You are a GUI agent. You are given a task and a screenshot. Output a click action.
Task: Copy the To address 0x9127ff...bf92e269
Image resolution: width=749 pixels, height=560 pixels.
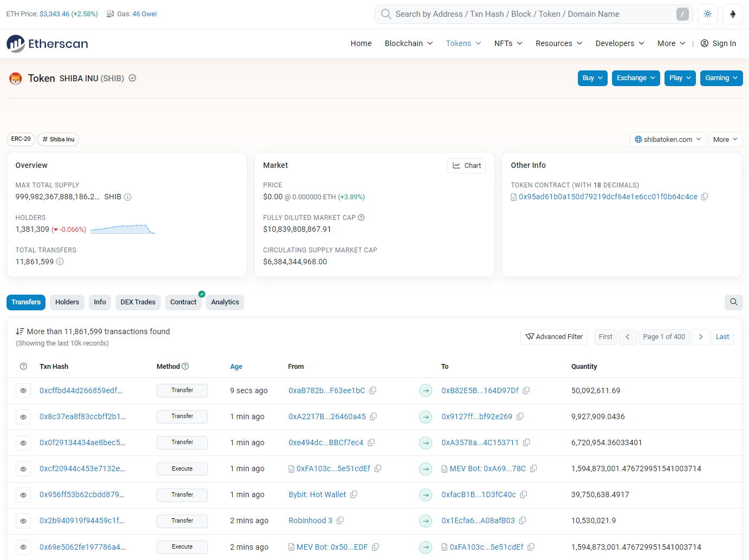(520, 416)
